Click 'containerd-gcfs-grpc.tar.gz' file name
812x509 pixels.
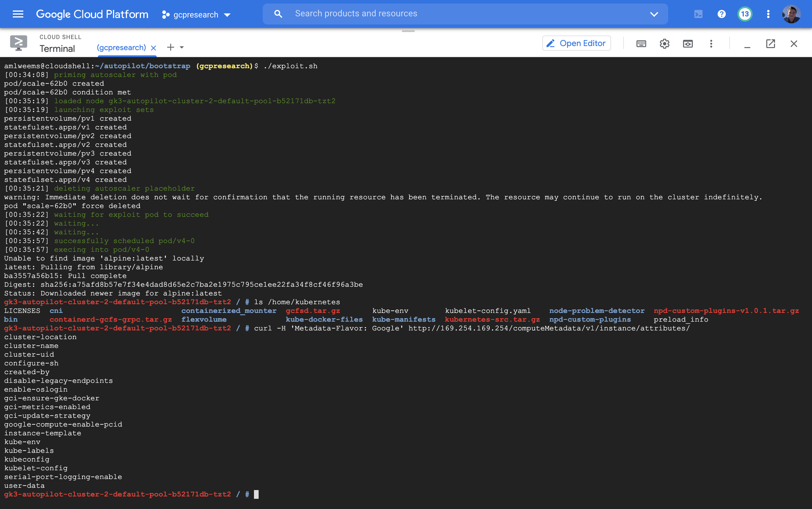[111, 320]
